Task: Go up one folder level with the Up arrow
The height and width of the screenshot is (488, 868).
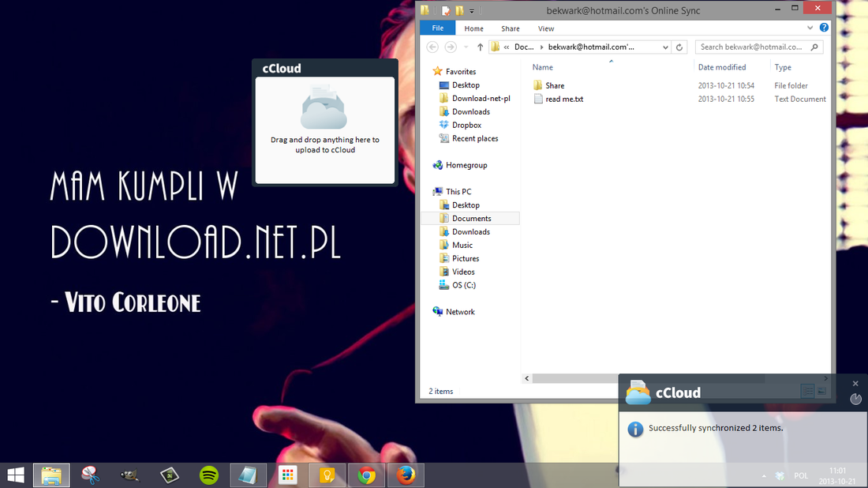Action: [x=480, y=47]
